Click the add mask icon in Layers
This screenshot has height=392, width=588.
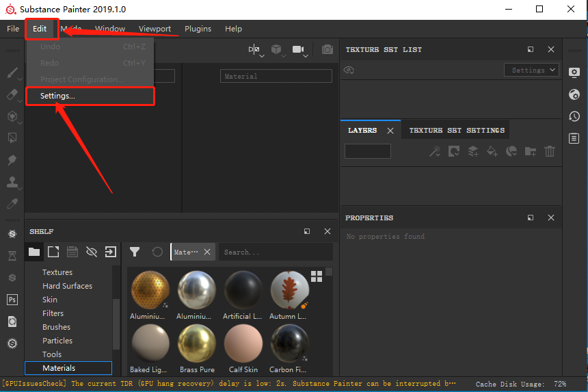point(454,151)
